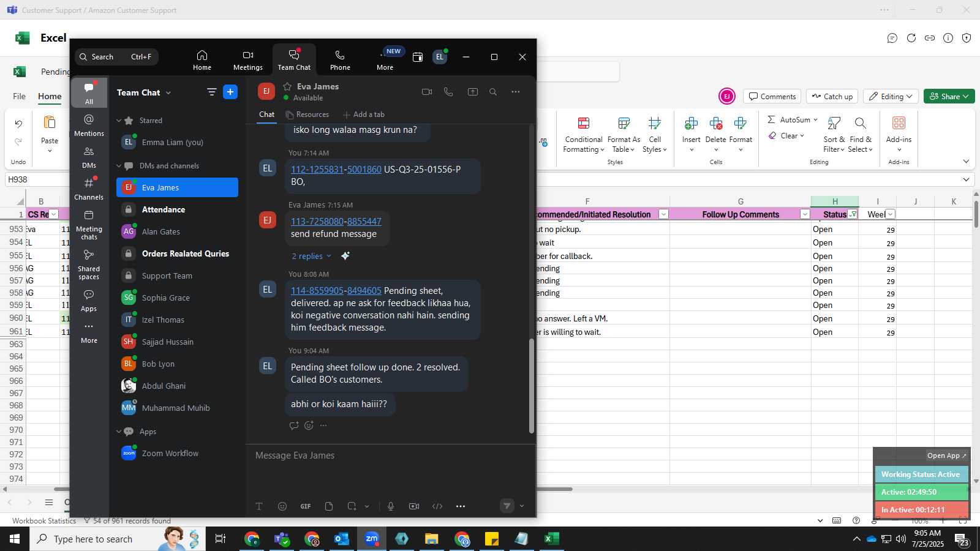The width and height of the screenshot is (980, 551).
Task: Open Sophia Grace chat
Action: click(178, 298)
